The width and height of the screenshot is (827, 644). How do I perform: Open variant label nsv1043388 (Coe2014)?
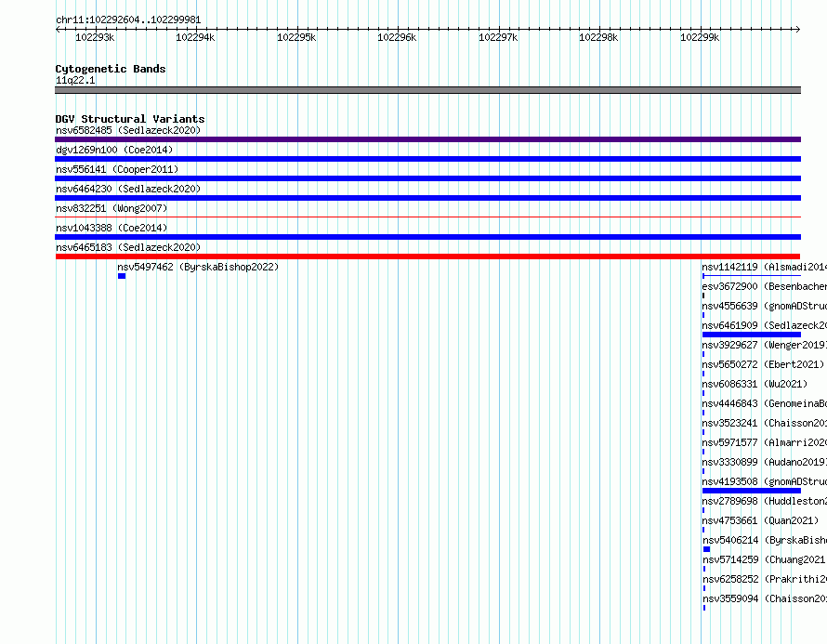click(x=112, y=228)
